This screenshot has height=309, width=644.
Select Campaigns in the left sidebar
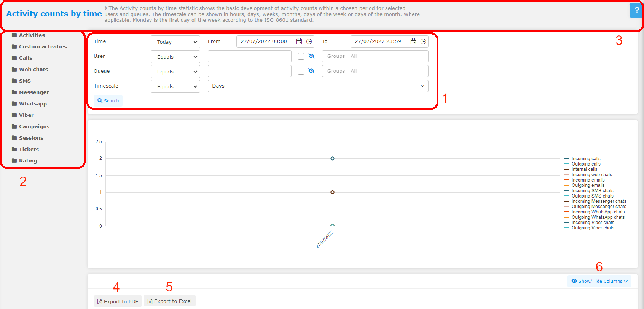pos(34,126)
